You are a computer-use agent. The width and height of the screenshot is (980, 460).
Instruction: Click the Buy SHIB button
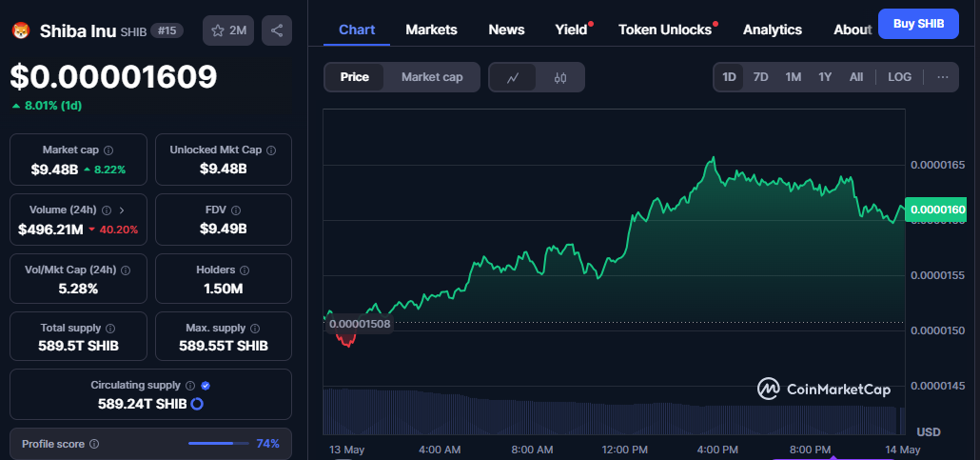coord(918,24)
